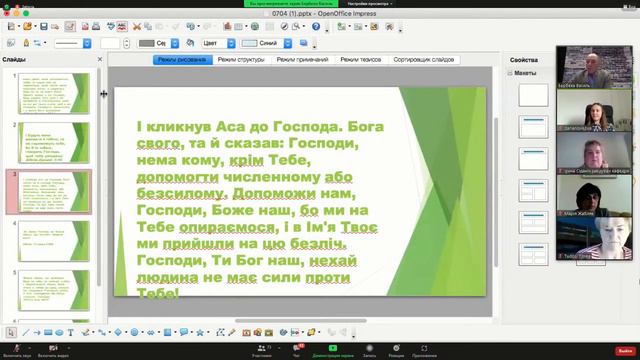This screenshot has height=360, width=640.
Task: Open the line style dropdown
Action: pos(87,43)
